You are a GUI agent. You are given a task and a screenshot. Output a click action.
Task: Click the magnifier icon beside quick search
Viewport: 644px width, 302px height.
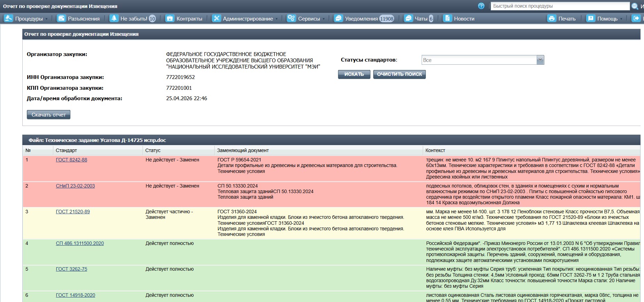pyautogui.click(x=635, y=6)
